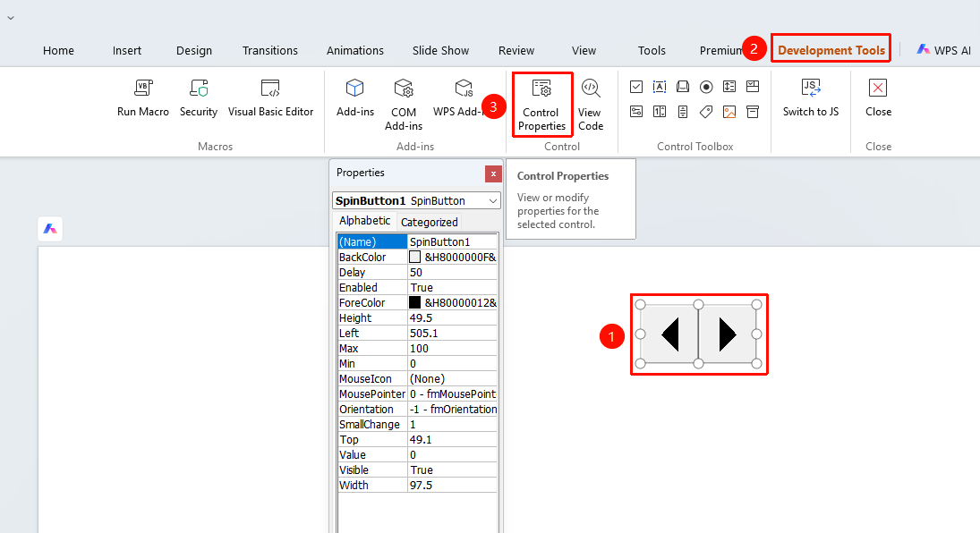
Task: Close the Properties panel
Action: click(x=493, y=173)
